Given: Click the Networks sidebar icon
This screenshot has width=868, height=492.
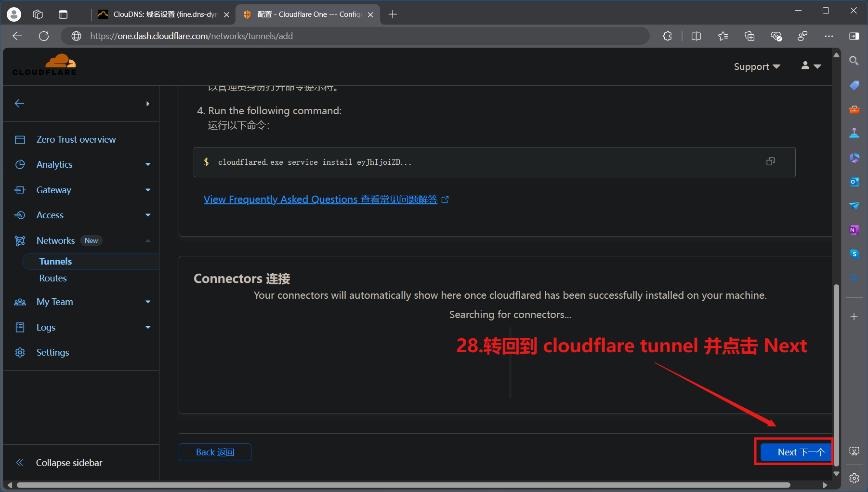Looking at the screenshot, I should 20,240.
